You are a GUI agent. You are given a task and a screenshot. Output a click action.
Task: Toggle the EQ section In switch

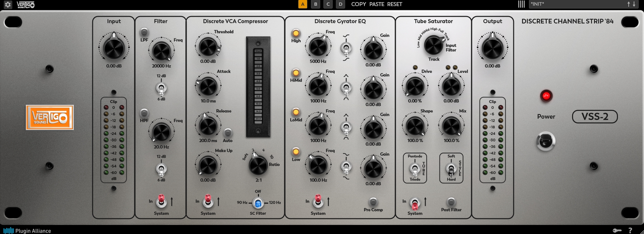coord(318,201)
